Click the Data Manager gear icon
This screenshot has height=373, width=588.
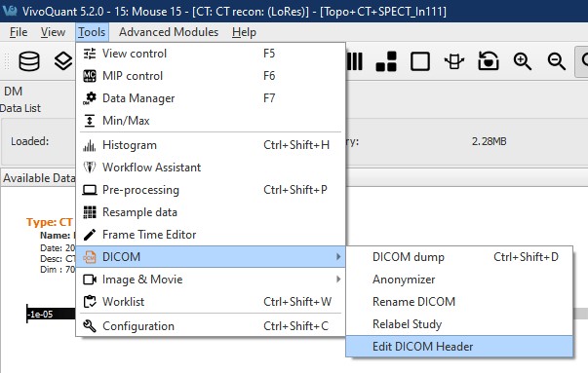pos(90,98)
